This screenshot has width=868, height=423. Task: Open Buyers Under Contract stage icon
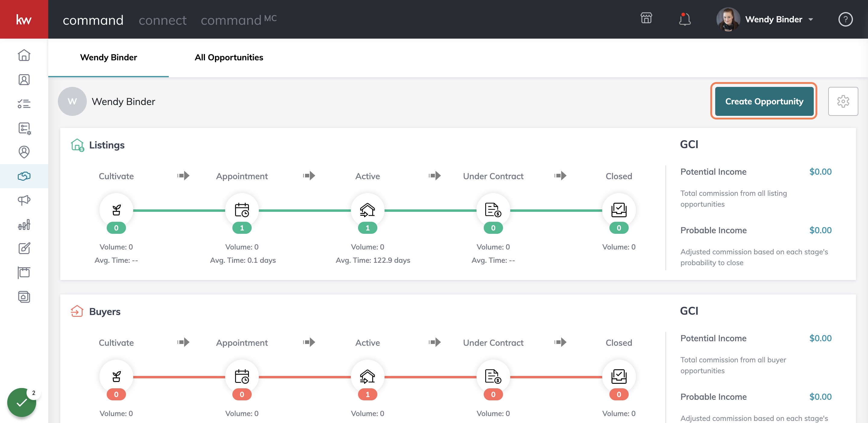point(493,377)
